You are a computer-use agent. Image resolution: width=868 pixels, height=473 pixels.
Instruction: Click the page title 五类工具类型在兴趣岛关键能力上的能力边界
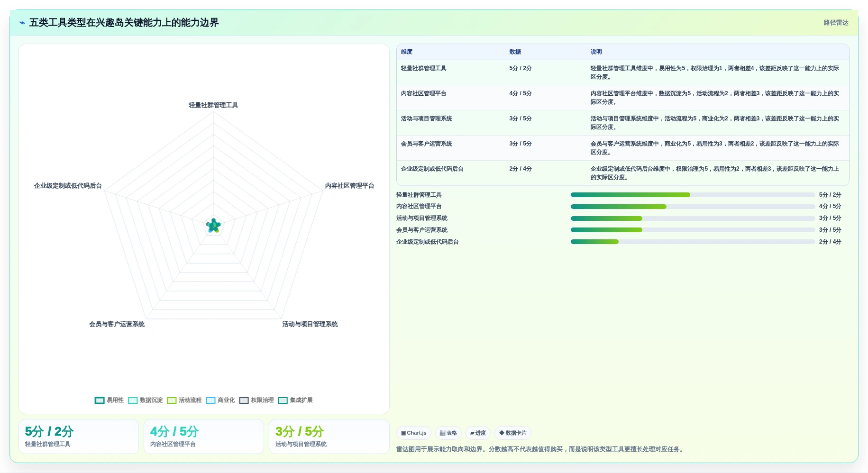(x=124, y=23)
